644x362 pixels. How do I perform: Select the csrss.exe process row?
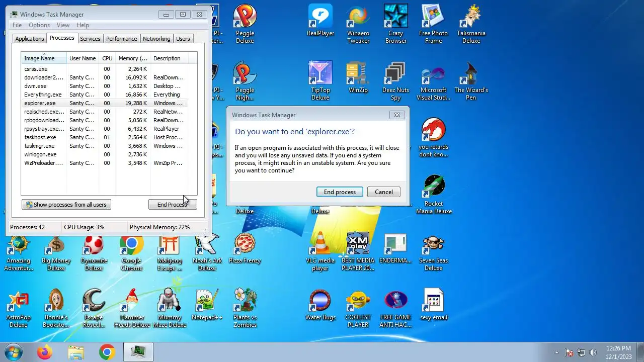pos(104,69)
